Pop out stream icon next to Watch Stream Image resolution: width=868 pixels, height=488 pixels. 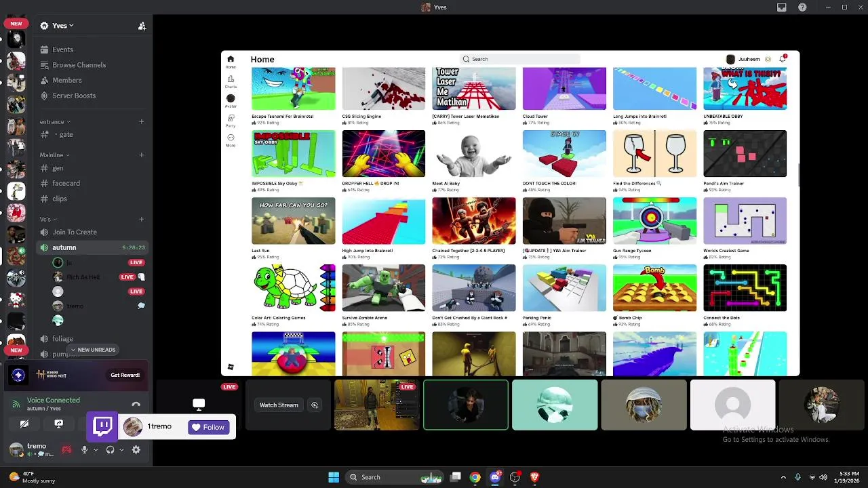click(315, 405)
